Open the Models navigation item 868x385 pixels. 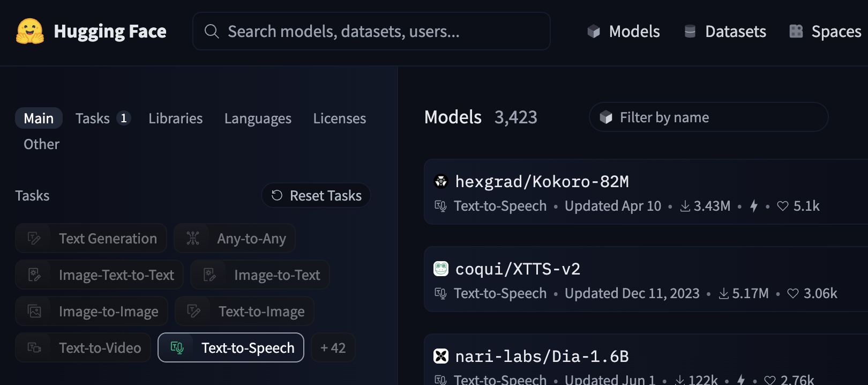click(624, 32)
